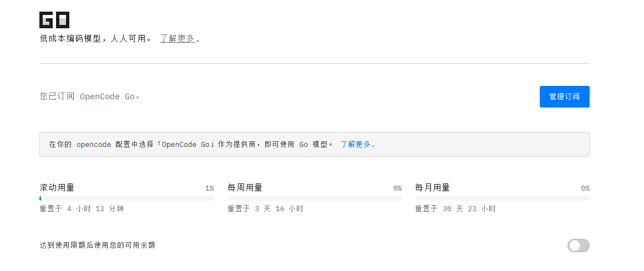Toggle 达到使用限额后使用您的可用余额 switch
Viewport: 644px width, 271px height.
point(579,246)
